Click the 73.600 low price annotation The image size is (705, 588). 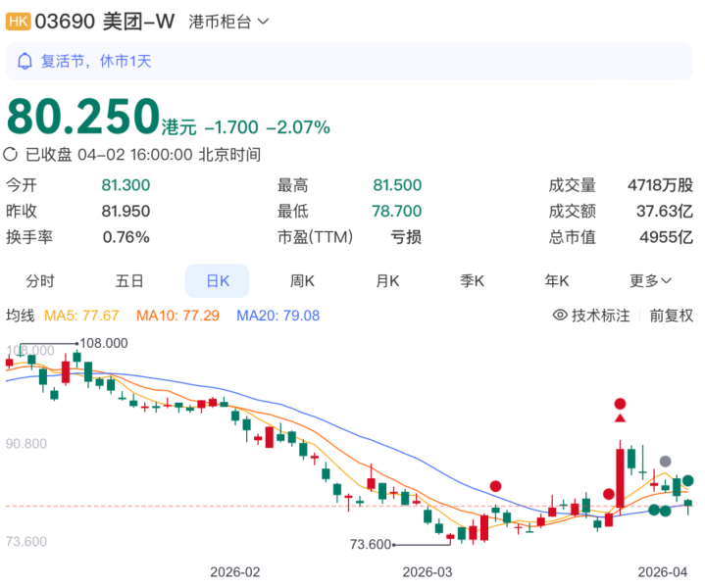coord(371,545)
